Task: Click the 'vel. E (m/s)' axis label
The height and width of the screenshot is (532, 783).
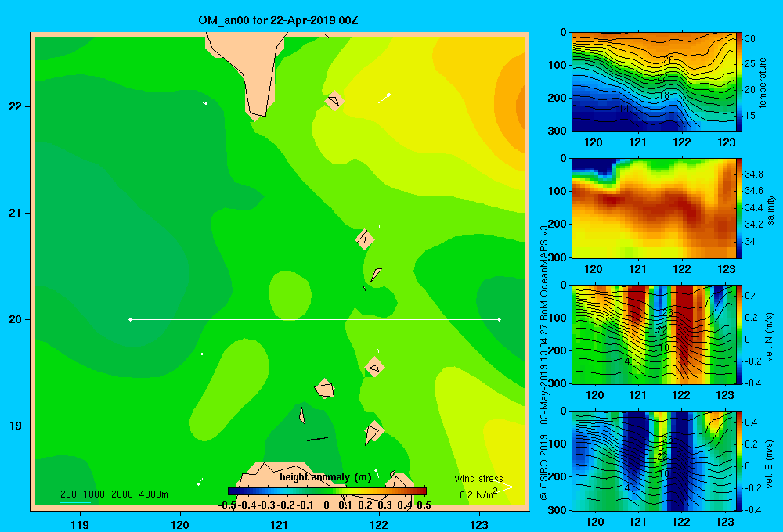Action: [770, 463]
